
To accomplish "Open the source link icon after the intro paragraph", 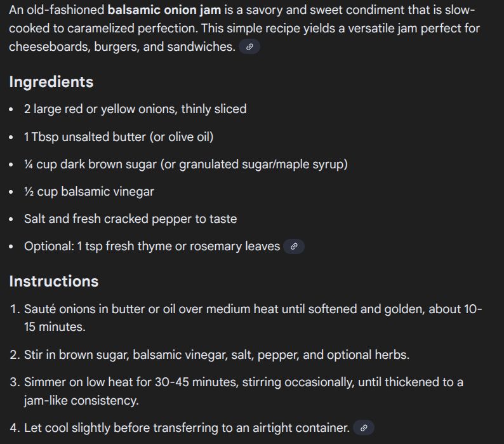I will tap(249, 47).
